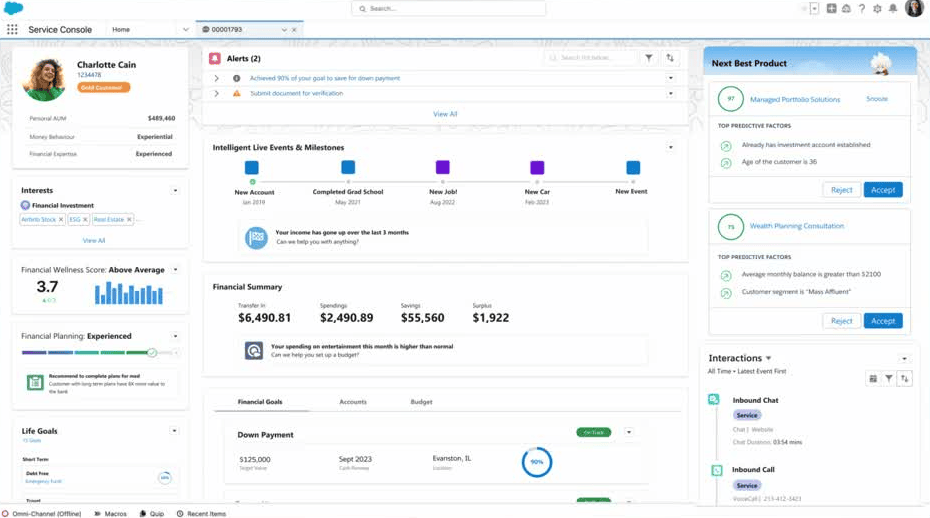
Task: Remove the Real Estate interest tag
Action: [128, 219]
